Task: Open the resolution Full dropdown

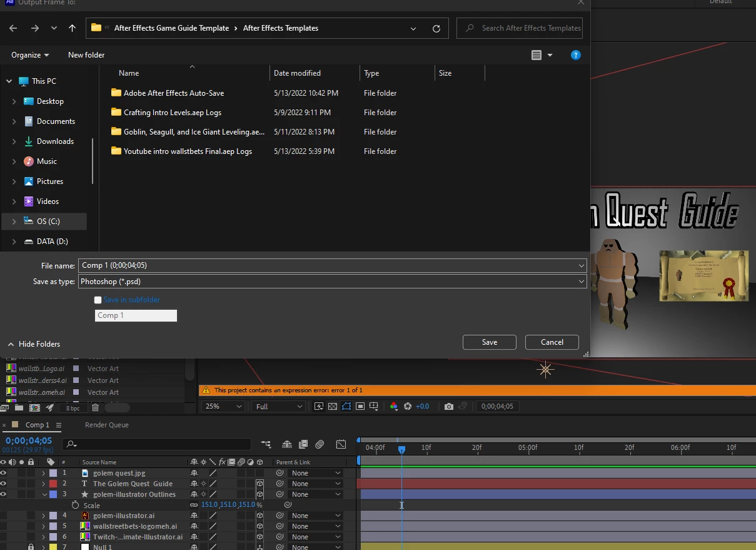Action: [278, 406]
